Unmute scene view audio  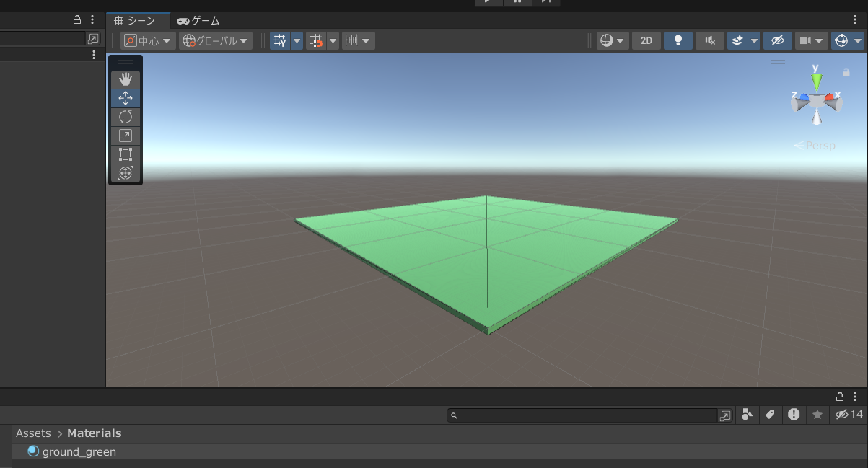coord(709,40)
